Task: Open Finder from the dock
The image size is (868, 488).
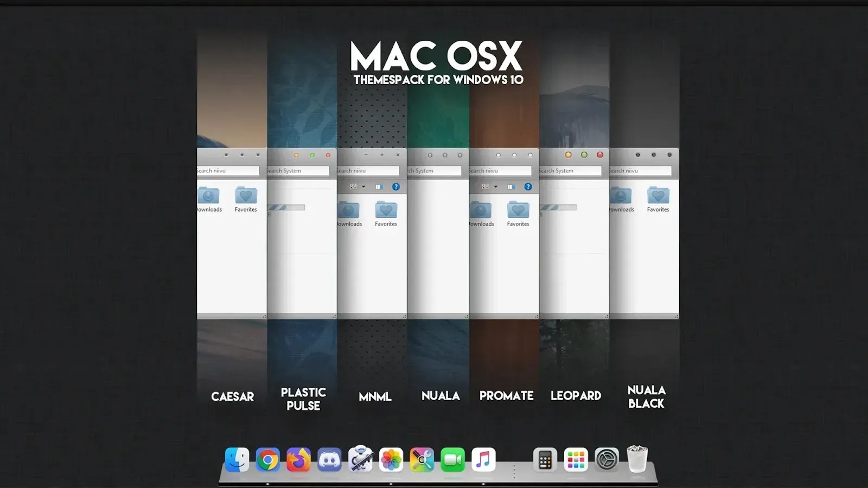Action: (237, 460)
